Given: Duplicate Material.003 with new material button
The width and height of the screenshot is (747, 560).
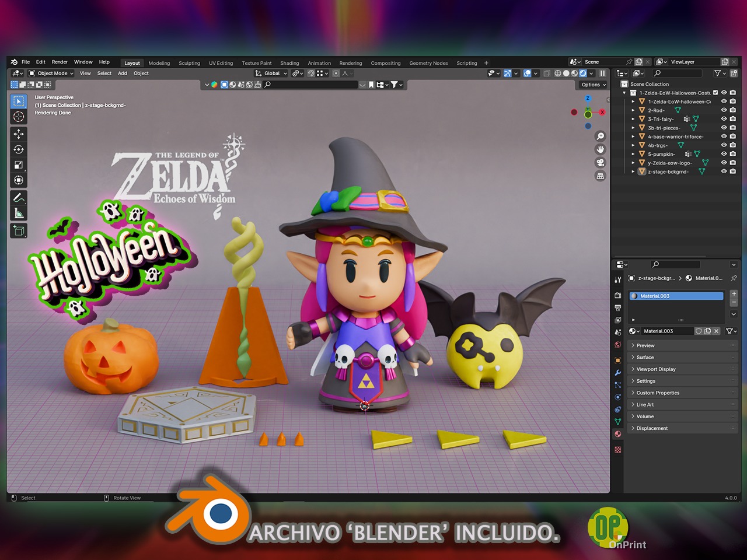Looking at the screenshot, I should pos(707,331).
